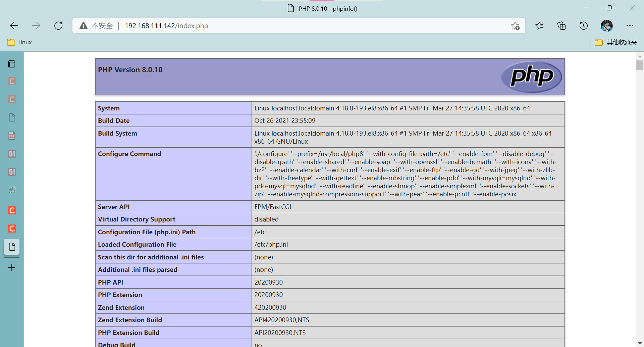The width and height of the screenshot is (644, 347).
Task: Click the Zend Extension value 420200930
Action: coord(270,307)
